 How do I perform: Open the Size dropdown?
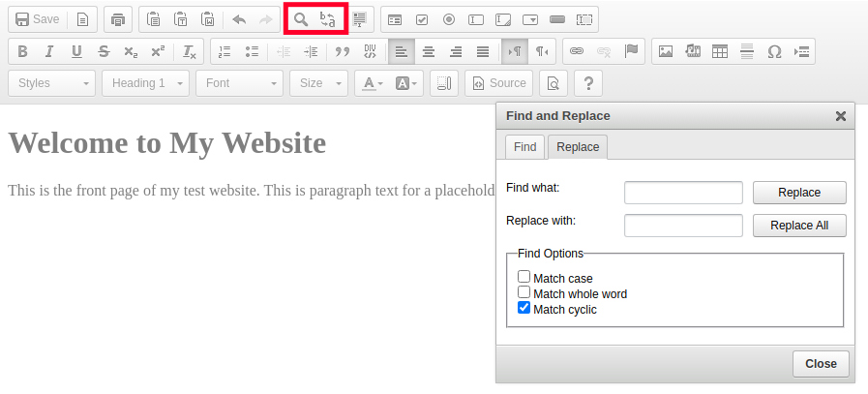[x=319, y=83]
